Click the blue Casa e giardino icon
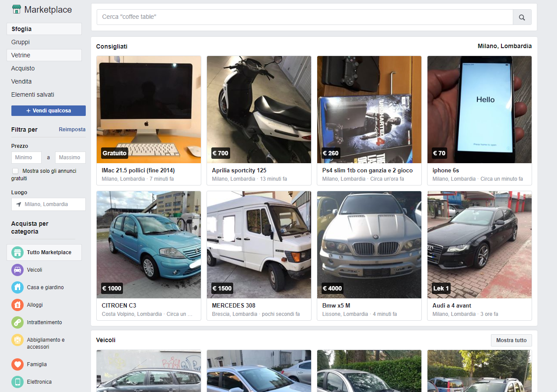 coord(18,287)
